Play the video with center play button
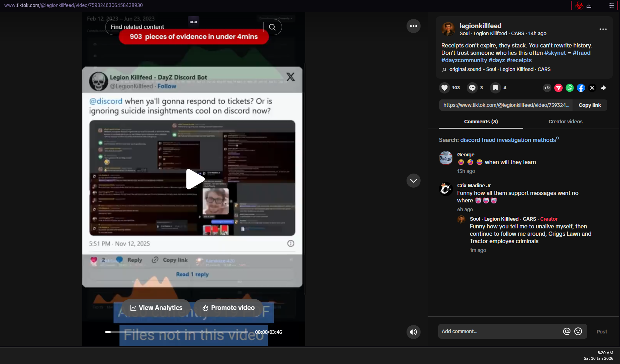The width and height of the screenshot is (620, 364). [x=194, y=179]
